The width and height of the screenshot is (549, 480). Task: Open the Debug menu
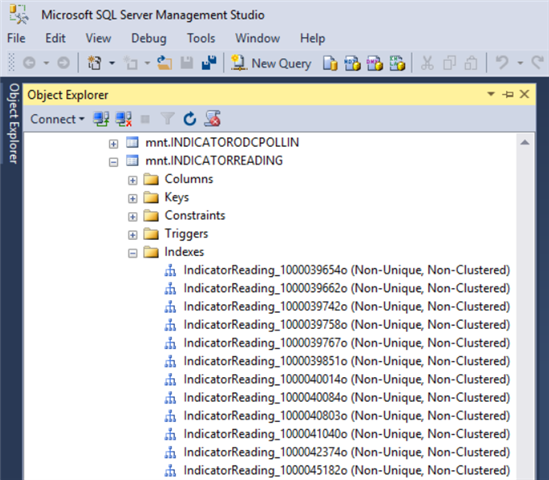149,38
